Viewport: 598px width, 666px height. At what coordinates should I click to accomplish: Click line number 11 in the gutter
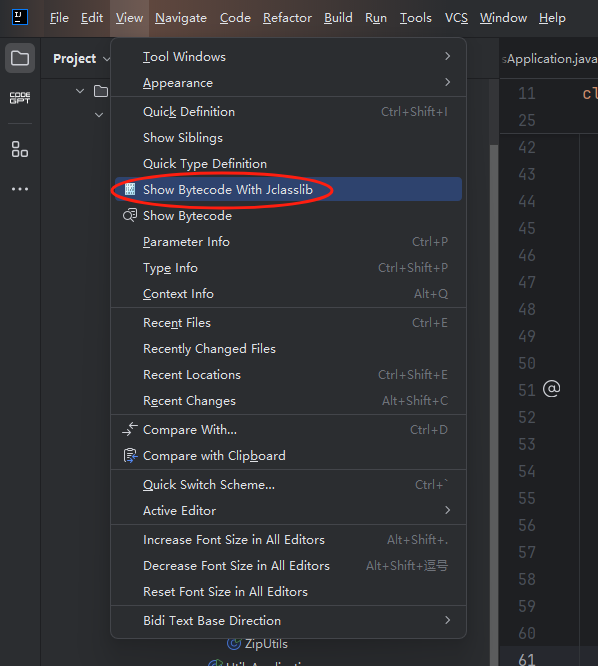point(527,93)
